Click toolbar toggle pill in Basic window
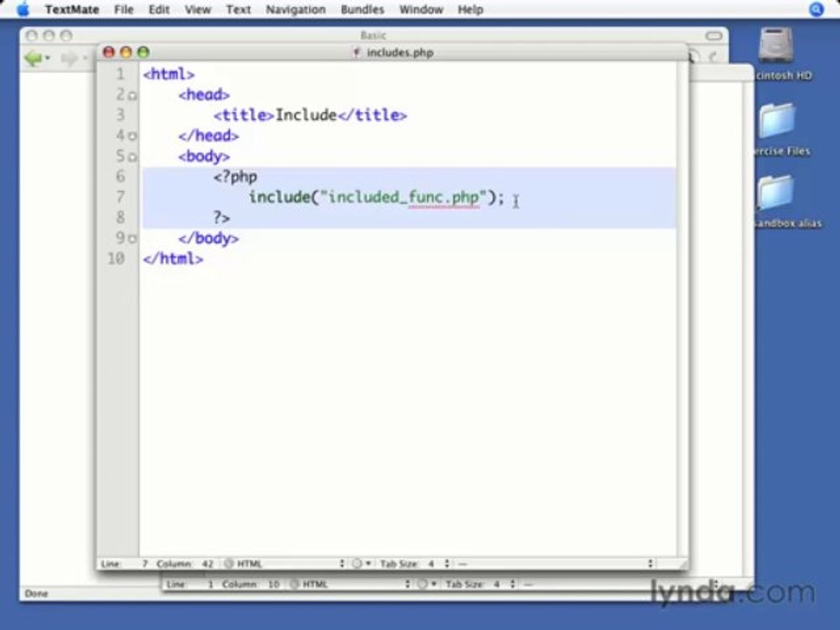The image size is (840, 630). (x=714, y=36)
